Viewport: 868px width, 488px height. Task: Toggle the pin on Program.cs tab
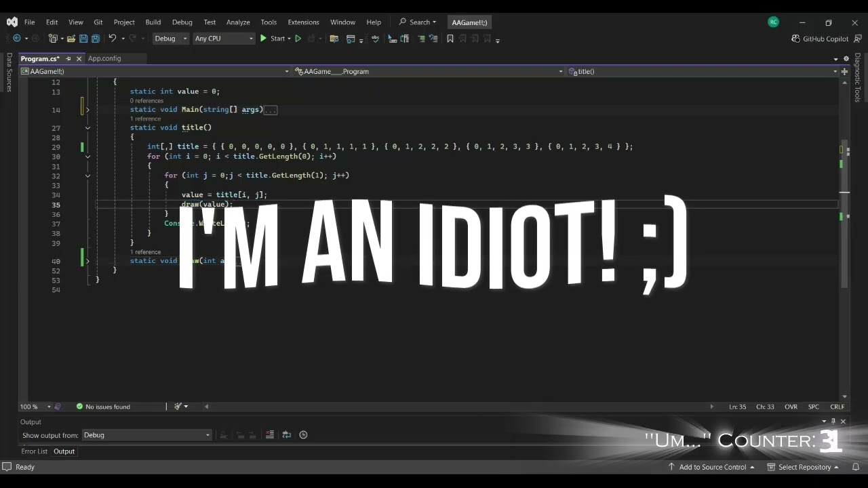coord(68,59)
